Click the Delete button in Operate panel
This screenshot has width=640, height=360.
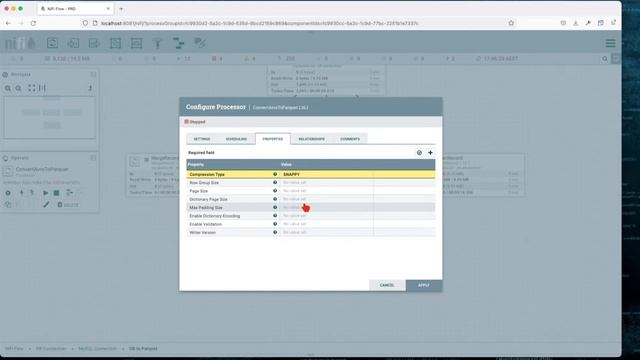point(68,204)
